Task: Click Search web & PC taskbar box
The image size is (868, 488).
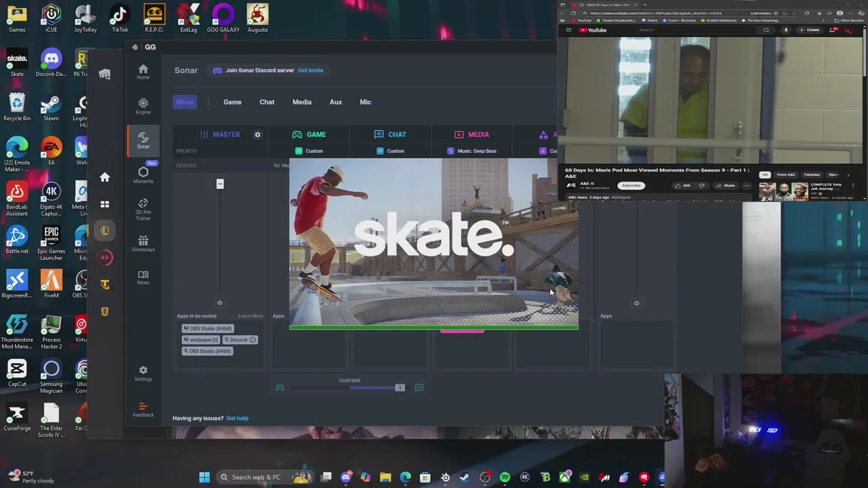Action: click(x=264, y=477)
